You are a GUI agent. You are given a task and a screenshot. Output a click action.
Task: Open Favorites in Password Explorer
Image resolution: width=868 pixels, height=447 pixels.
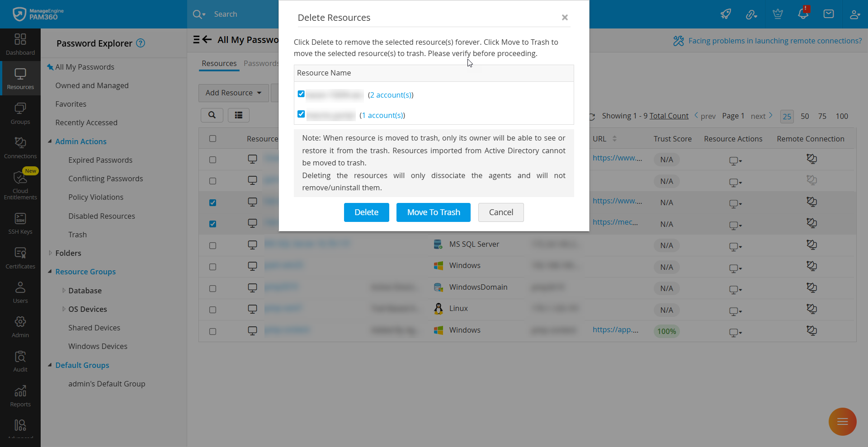pyautogui.click(x=71, y=104)
